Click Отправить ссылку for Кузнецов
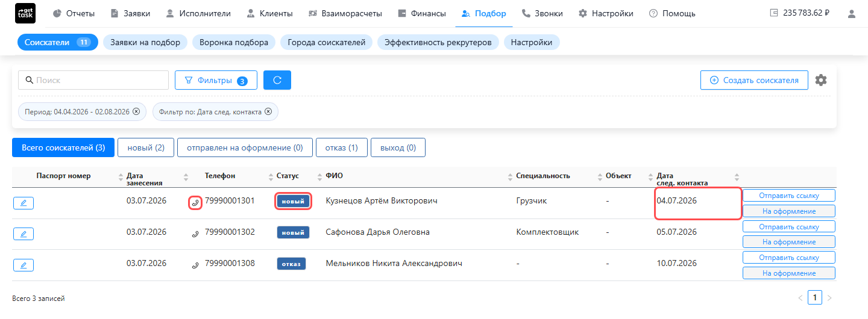The height and width of the screenshot is (319, 868). pyautogui.click(x=789, y=195)
